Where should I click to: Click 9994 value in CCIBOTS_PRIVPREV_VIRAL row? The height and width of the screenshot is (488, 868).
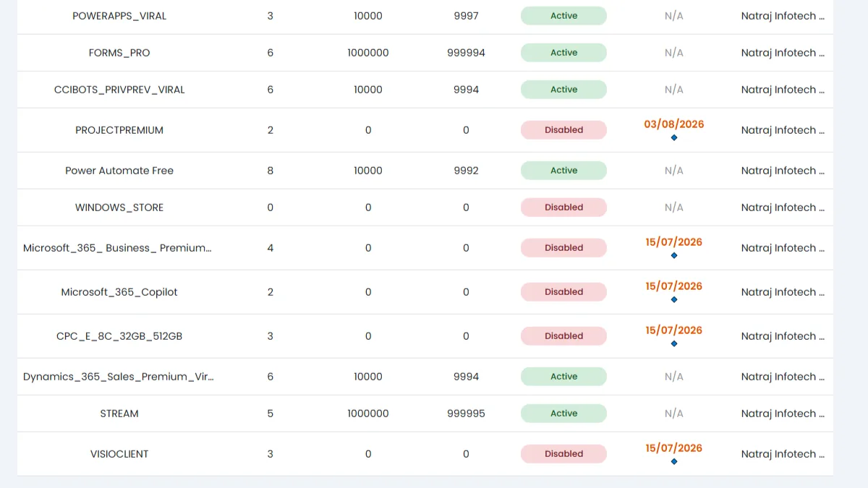[x=466, y=90]
